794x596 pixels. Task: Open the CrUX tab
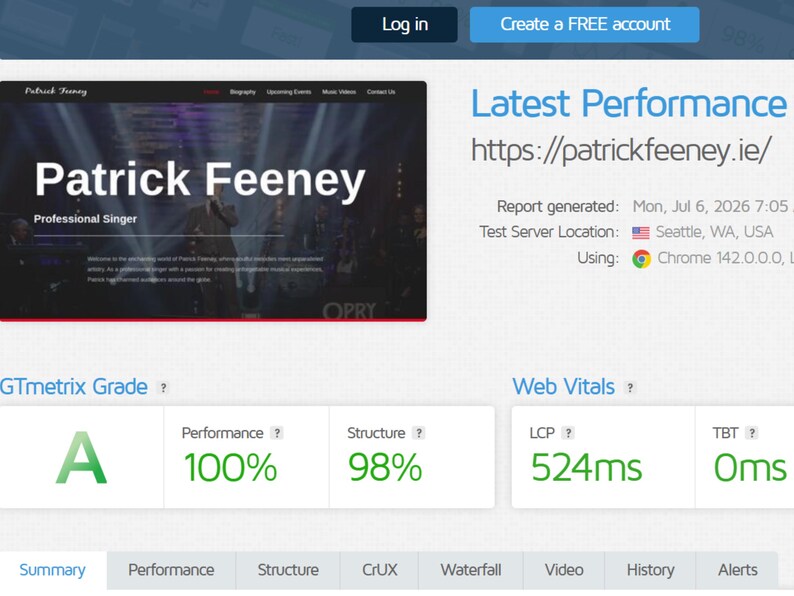[380, 570]
